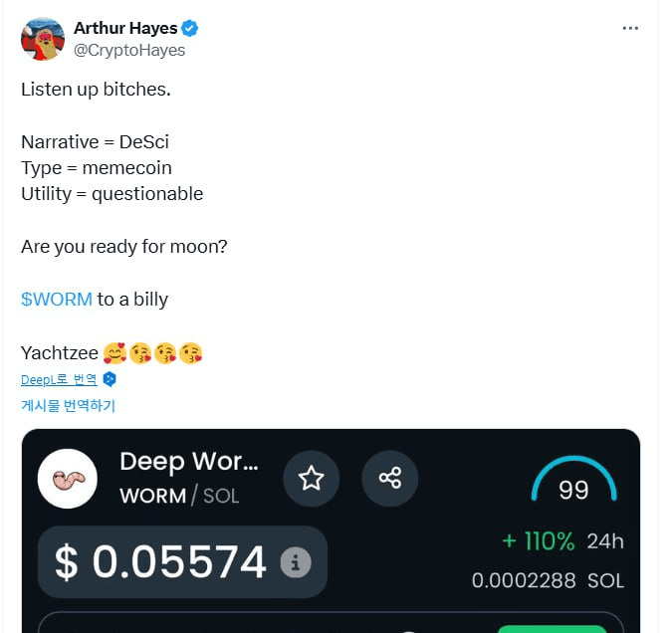Viewport: 672px width, 633px height.
Task: Click the pink worm token logo
Action: pyautogui.click(x=68, y=479)
